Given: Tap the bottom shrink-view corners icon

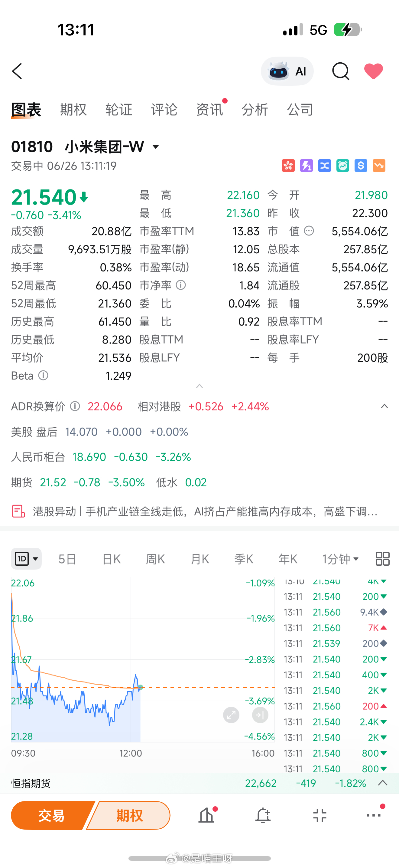Looking at the screenshot, I should tap(320, 815).
